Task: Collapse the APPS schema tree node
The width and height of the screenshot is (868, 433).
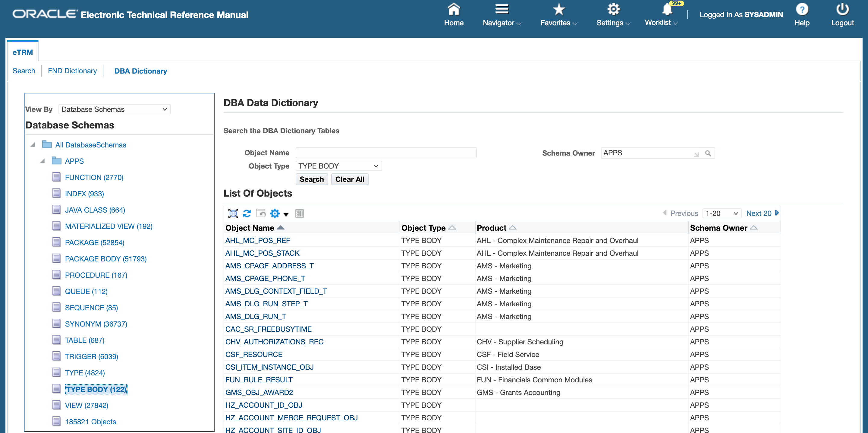Action: [42, 161]
